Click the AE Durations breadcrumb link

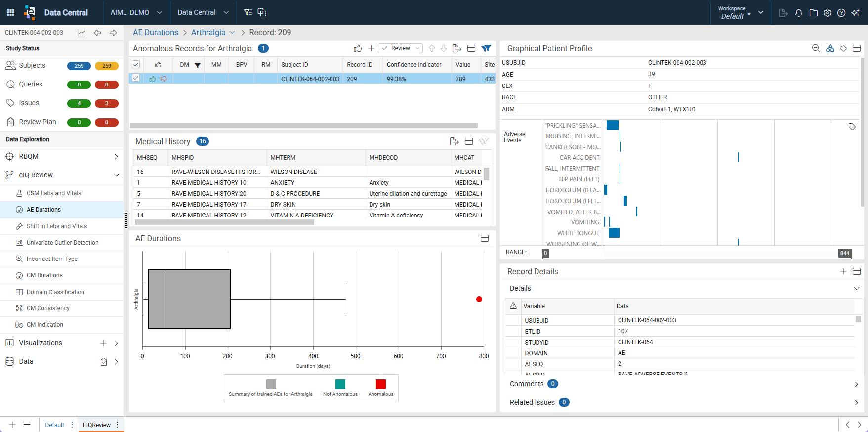pos(156,32)
